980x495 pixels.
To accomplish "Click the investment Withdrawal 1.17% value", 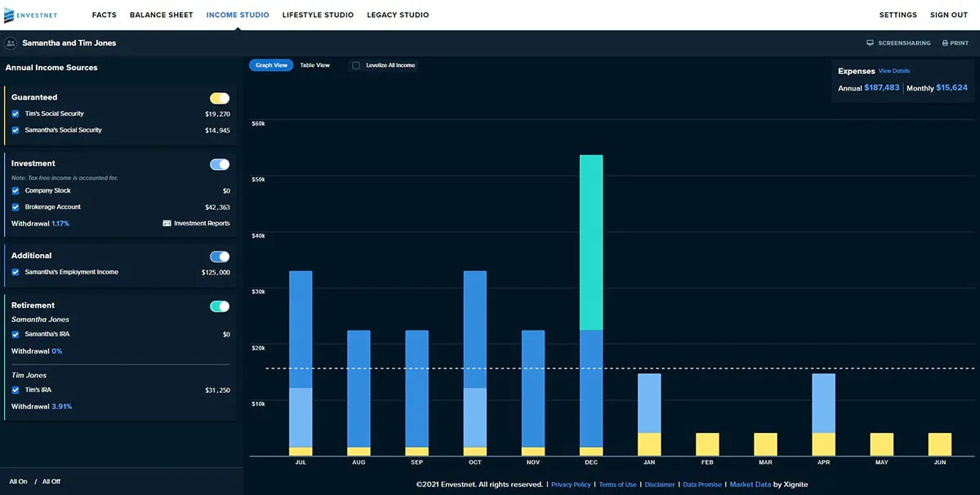I will (60, 224).
